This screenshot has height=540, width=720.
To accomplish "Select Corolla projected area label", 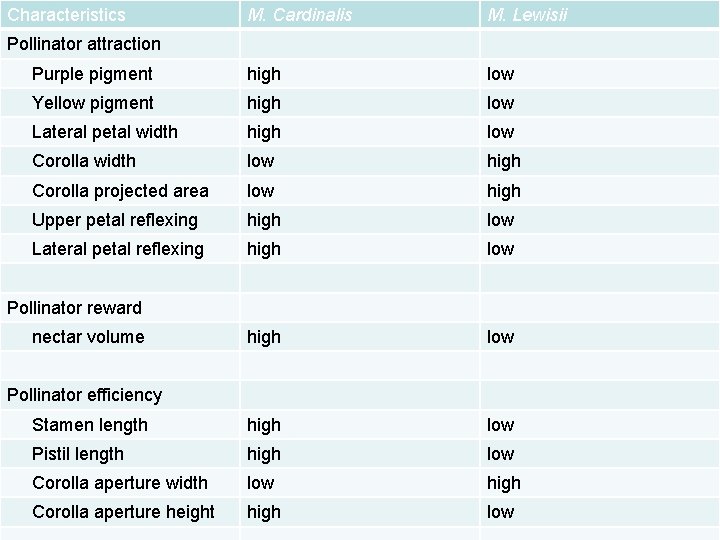I will pyautogui.click(x=120, y=191).
